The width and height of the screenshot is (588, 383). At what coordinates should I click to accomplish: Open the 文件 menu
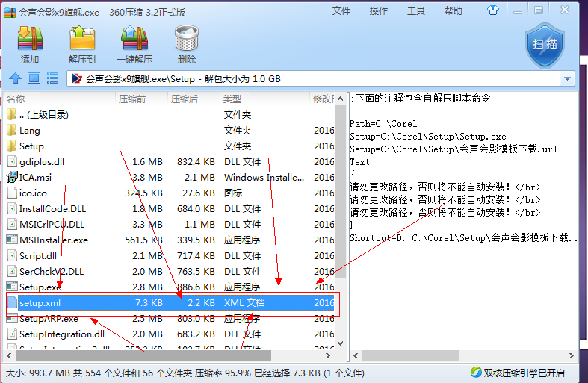[341, 11]
